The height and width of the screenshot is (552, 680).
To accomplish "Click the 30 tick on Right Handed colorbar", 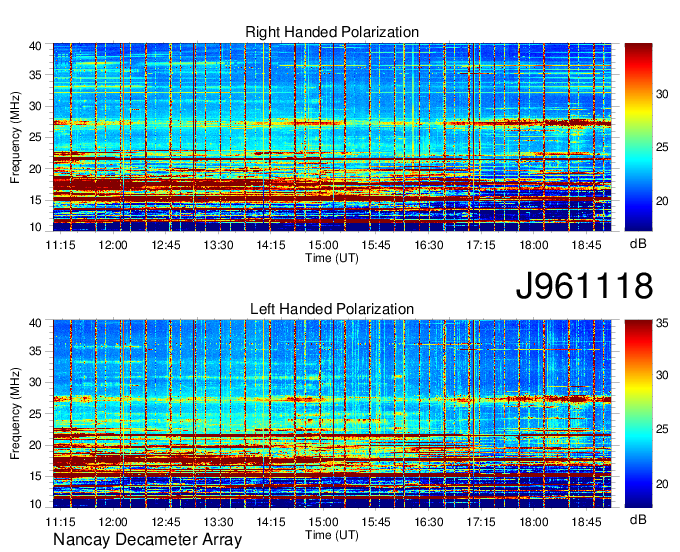I will pos(662,94).
